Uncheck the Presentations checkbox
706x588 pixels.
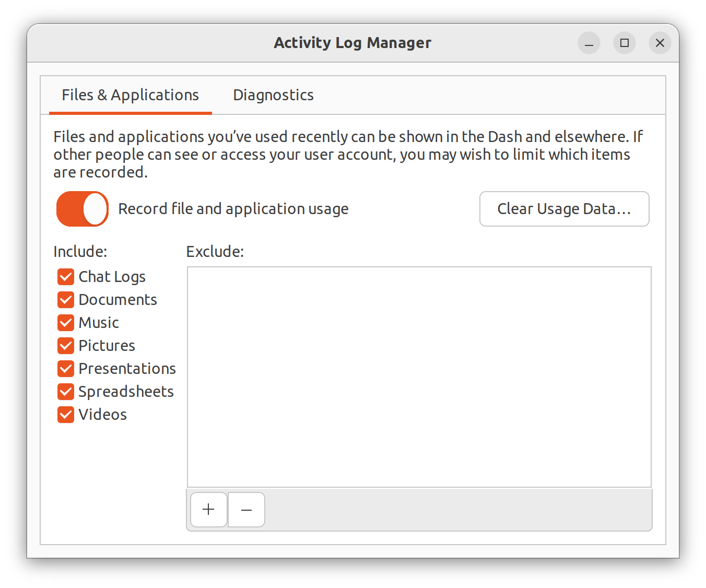66,369
